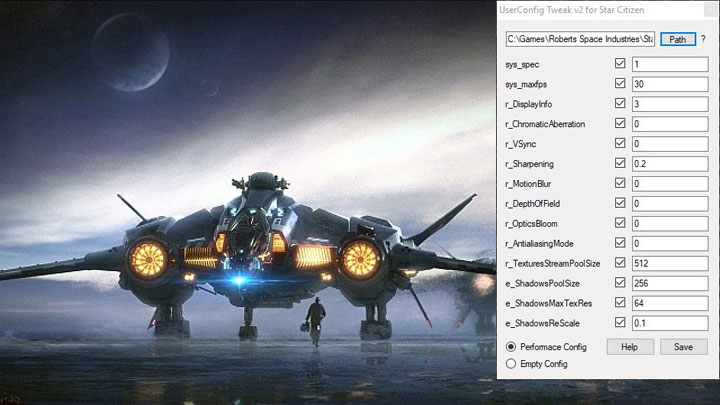Click the r_Sharpening value field showing 0.2
The image size is (720, 405).
670,163
